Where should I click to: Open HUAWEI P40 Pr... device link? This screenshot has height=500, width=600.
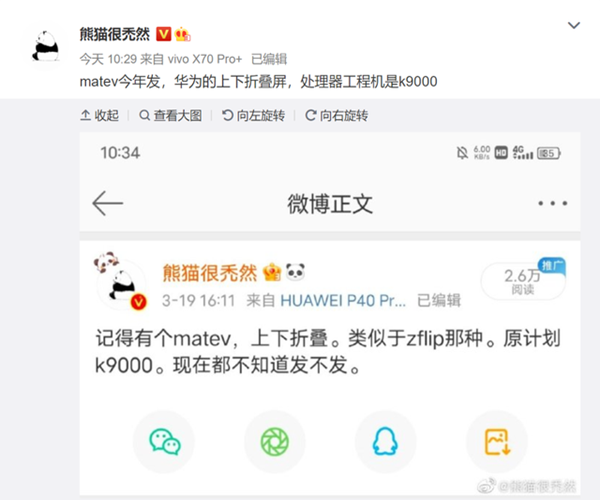click(343, 301)
